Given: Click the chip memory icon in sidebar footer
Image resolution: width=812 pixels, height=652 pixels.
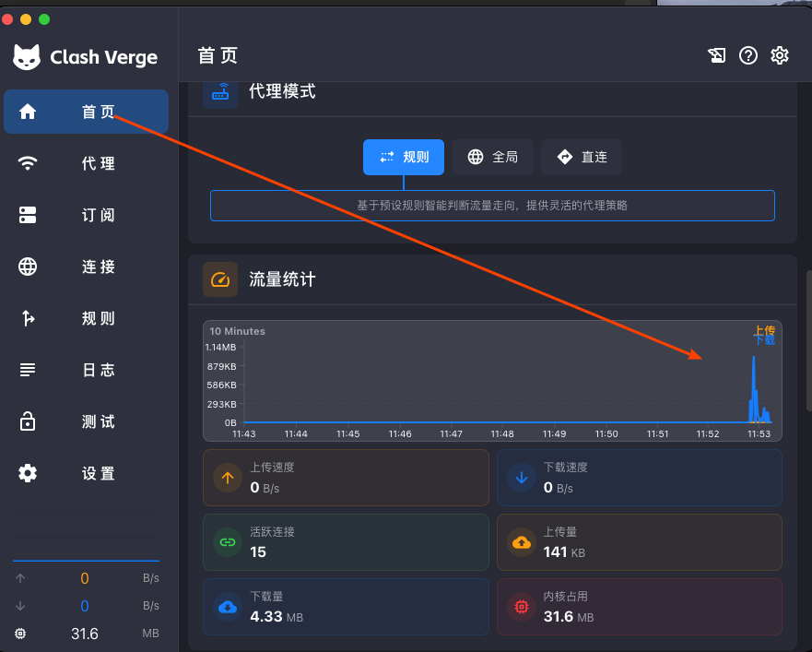Looking at the screenshot, I should 20,634.
